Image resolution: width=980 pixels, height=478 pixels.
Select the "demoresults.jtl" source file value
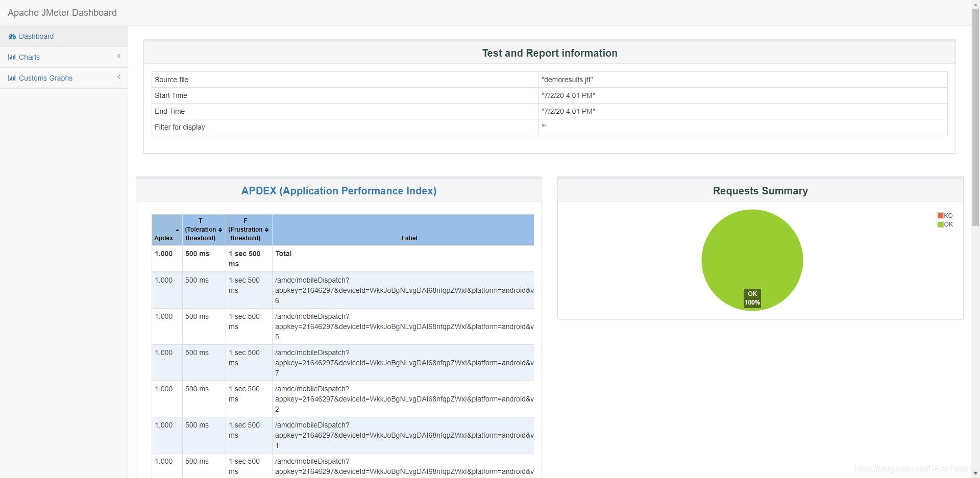[567, 80]
